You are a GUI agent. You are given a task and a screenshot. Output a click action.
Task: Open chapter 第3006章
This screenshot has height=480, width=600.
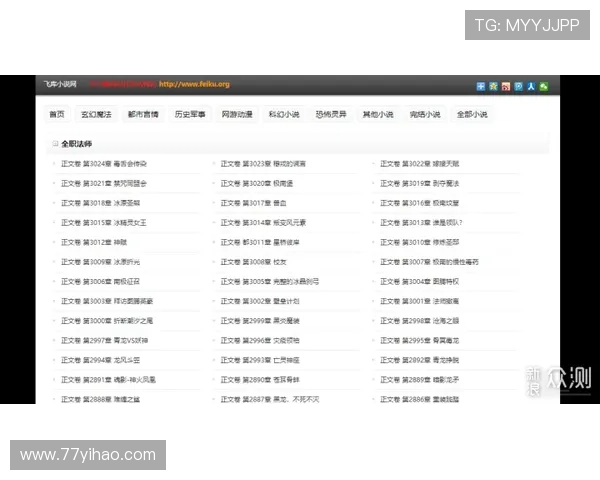(x=101, y=282)
